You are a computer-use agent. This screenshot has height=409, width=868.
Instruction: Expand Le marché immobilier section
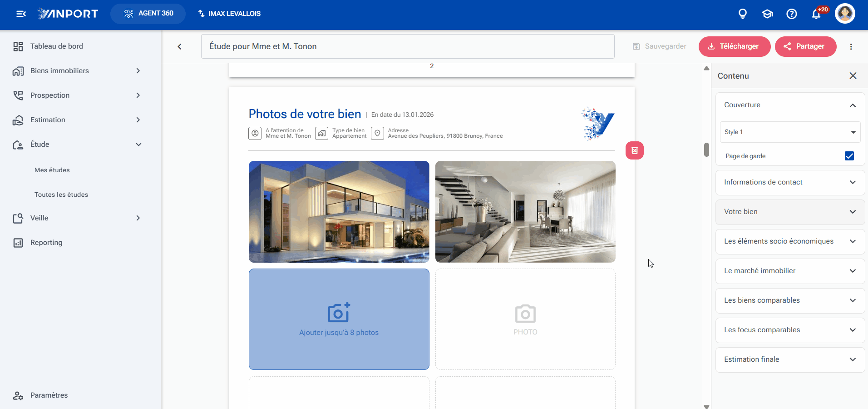(x=790, y=271)
